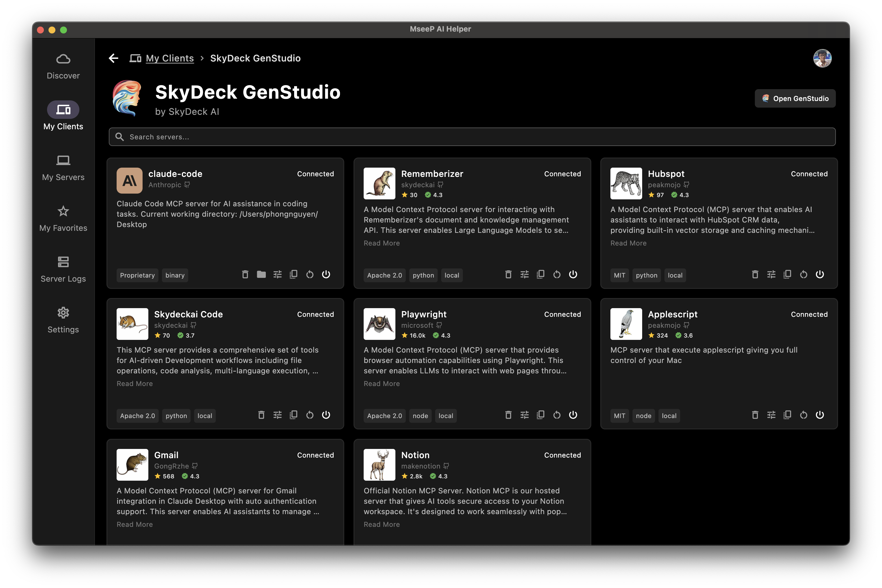The image size is (882, 588).
Task: Go back using the left arrow
Action: tap(113, 58)
